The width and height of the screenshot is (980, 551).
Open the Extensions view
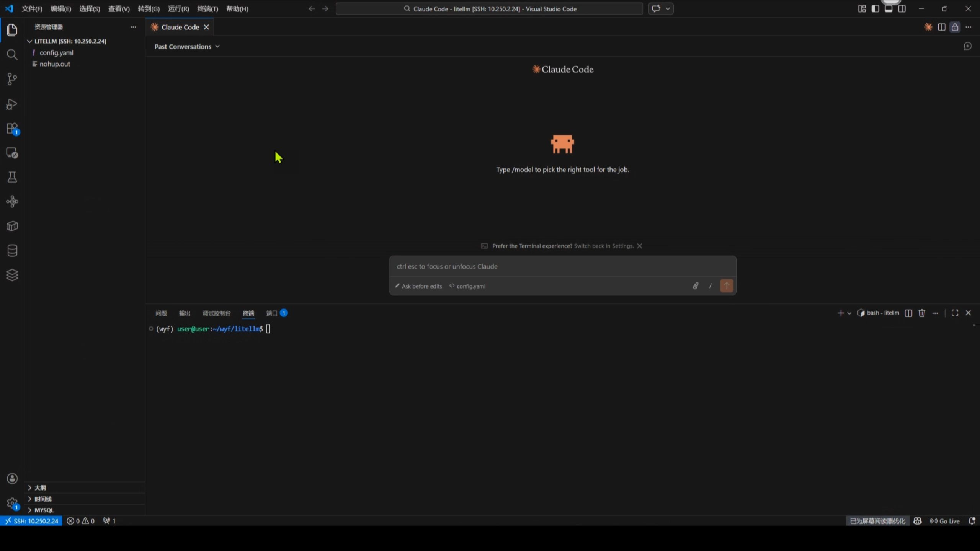coord(12,129)
